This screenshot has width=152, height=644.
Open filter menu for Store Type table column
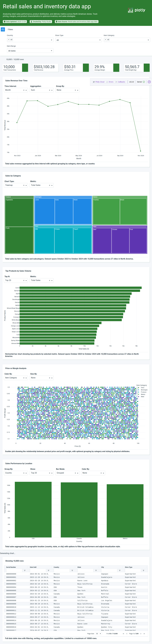[143, 570]
